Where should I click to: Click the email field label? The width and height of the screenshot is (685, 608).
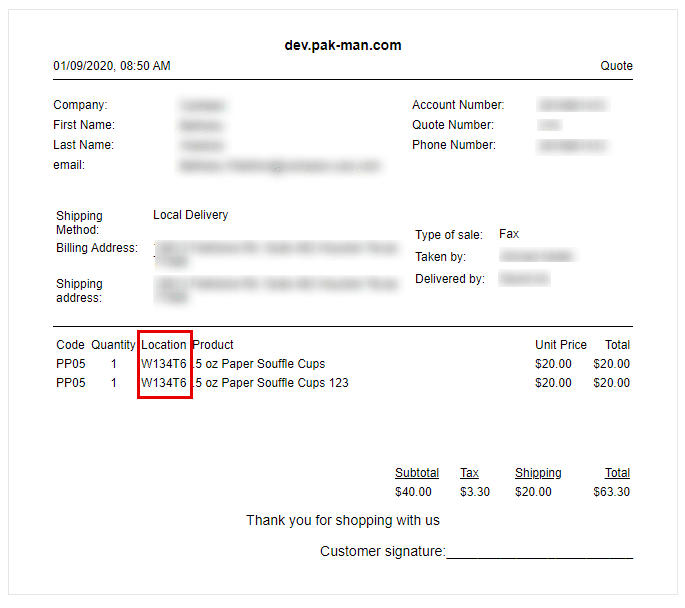coord(69,165)
